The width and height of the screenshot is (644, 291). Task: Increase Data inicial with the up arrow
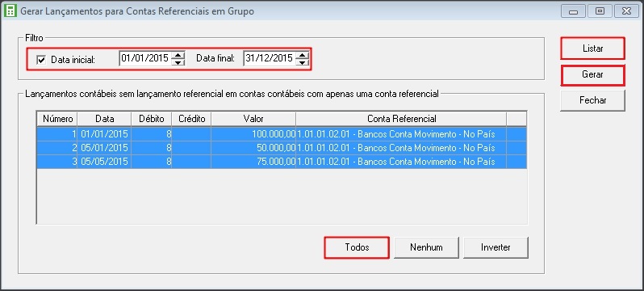coord(178,55)
